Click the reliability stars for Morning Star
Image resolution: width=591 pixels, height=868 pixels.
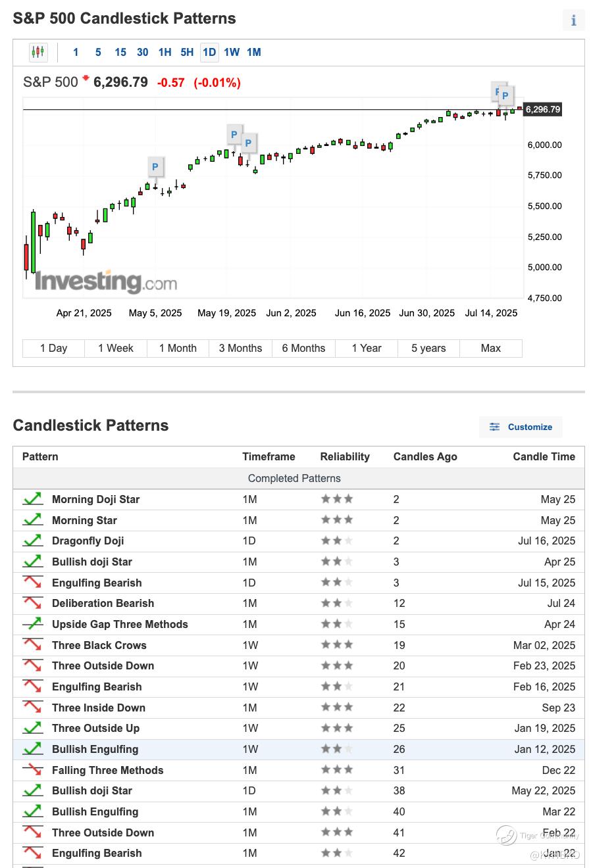pyautogui.click(x=337, y=519)
